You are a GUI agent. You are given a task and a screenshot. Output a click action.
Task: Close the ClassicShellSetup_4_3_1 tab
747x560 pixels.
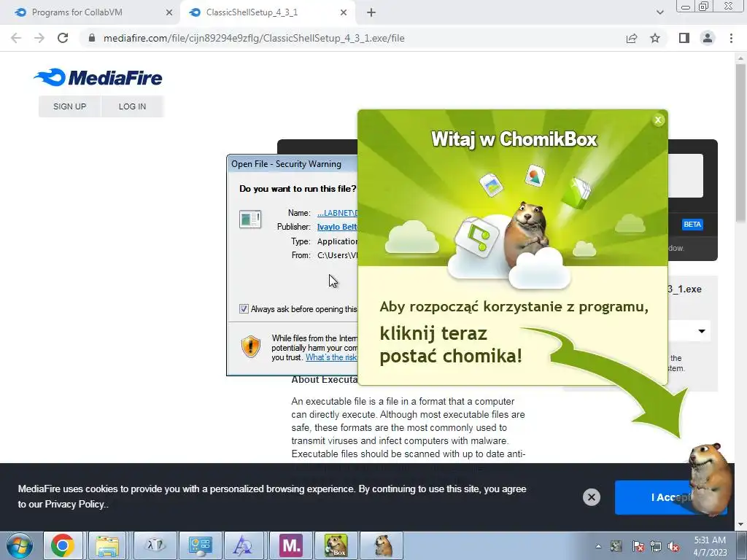[344, 13]
